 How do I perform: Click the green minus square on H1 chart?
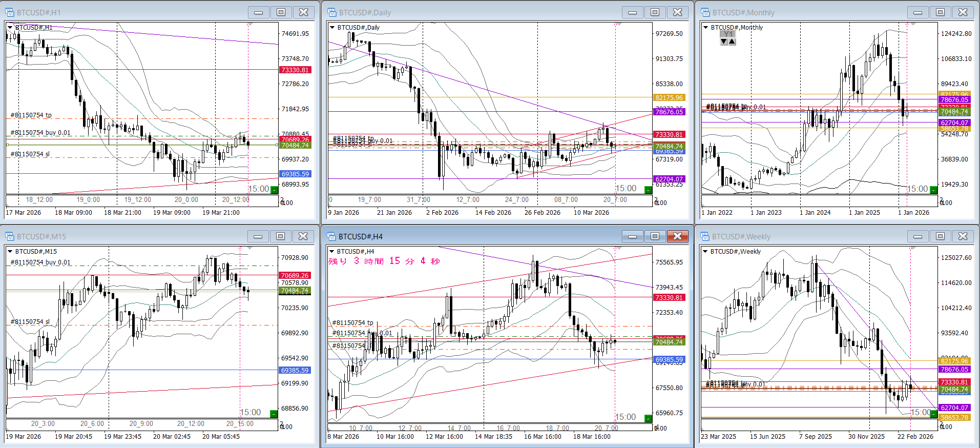pos(275,190)
